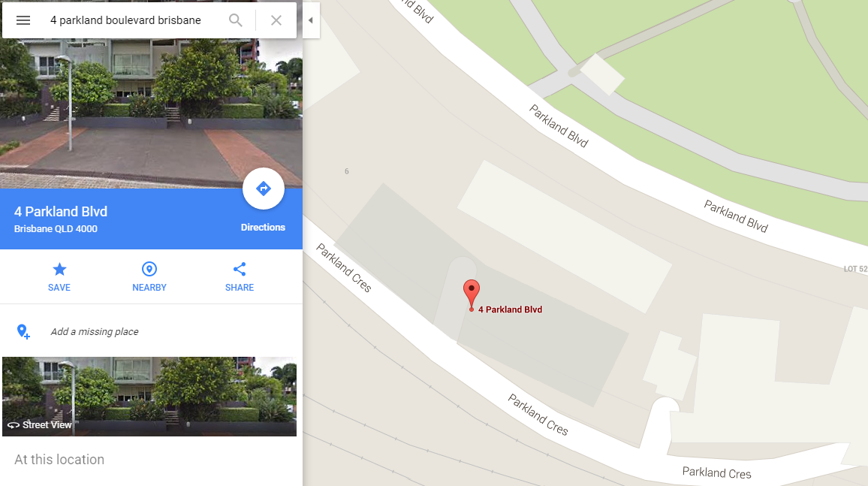This screenshot has height=486, width=868.
Task: Open the hamburger main menu
Action: click(x=23, y=20)
